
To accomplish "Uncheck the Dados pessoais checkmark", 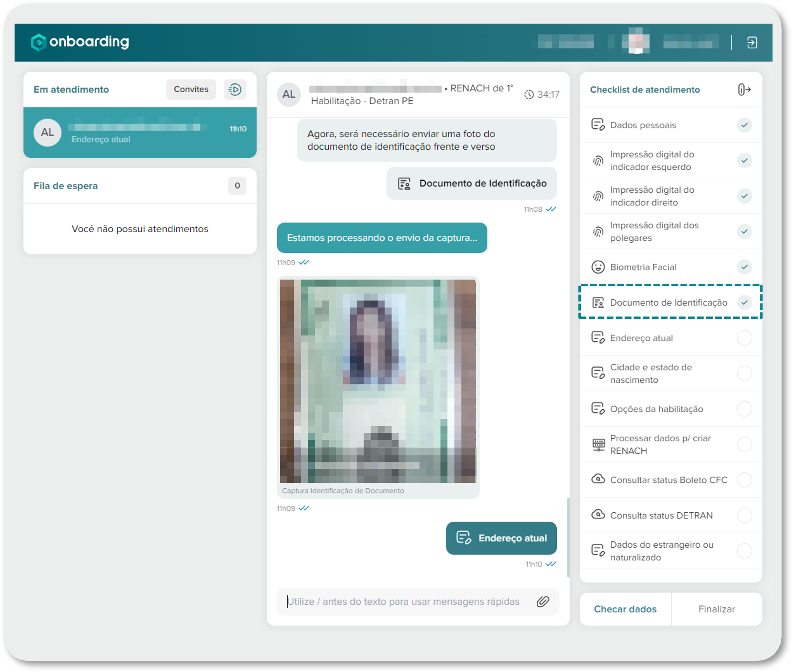I will pos(744,125).
